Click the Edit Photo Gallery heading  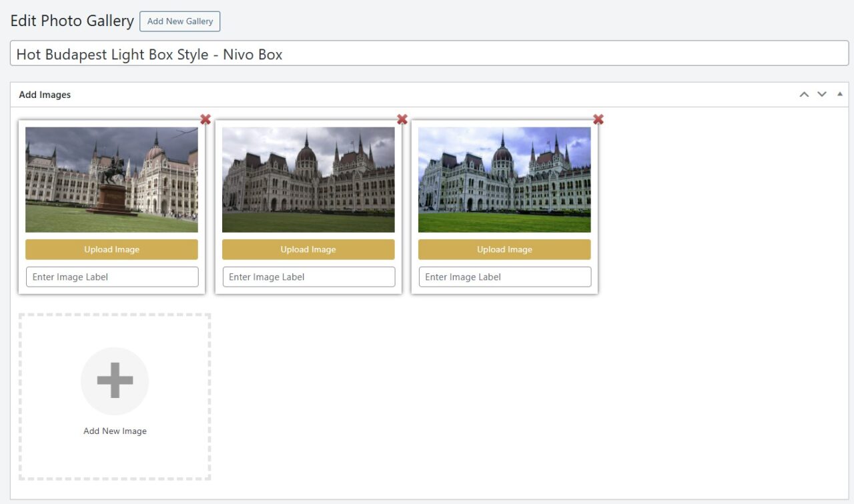(72, 21)
